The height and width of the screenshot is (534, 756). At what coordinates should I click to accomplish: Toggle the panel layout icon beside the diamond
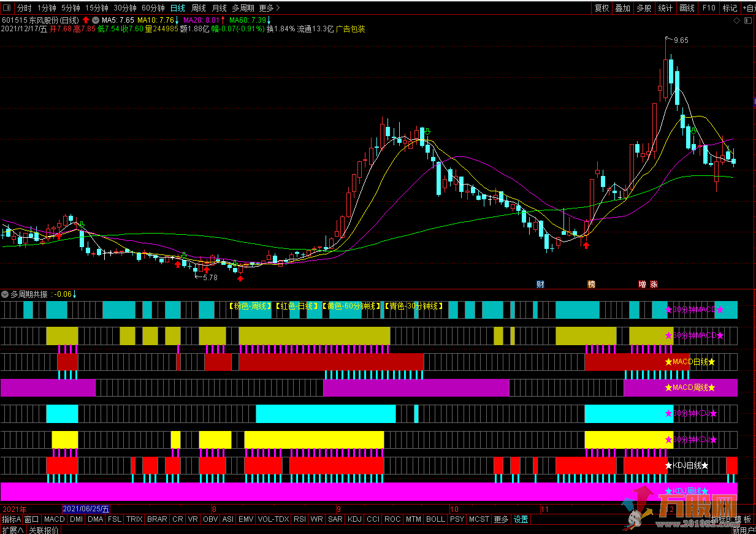(x=747, y=20)
